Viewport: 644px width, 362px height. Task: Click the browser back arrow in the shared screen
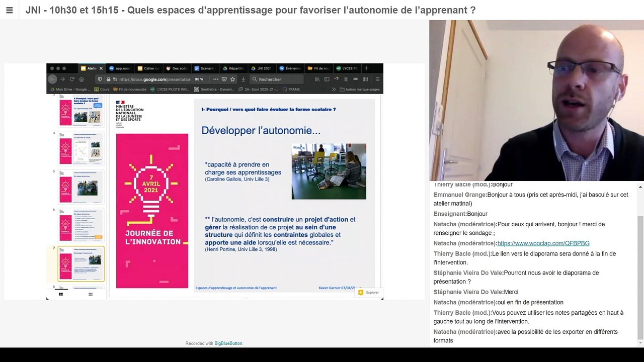[x=52, y=79]
